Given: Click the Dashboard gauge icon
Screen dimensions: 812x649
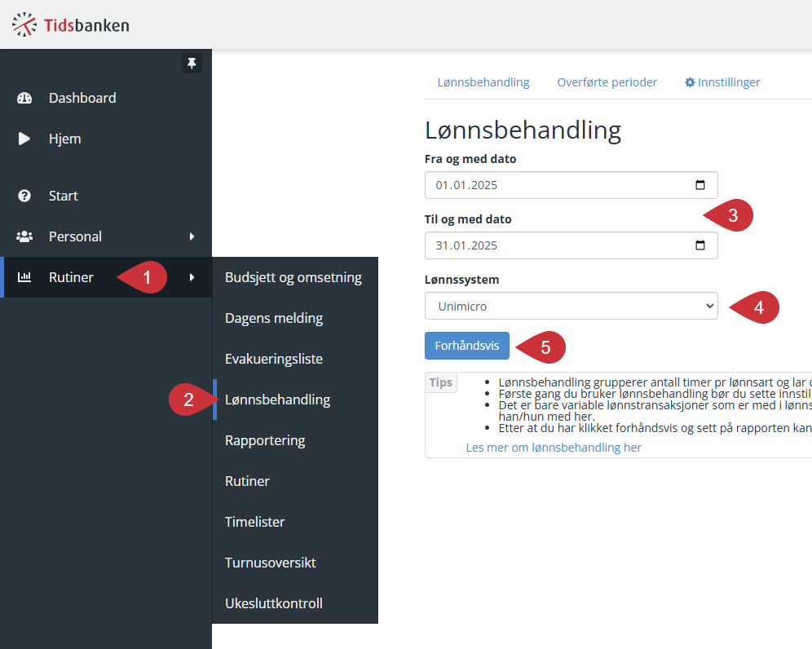Looking at the screenshot, I should 24,98.
